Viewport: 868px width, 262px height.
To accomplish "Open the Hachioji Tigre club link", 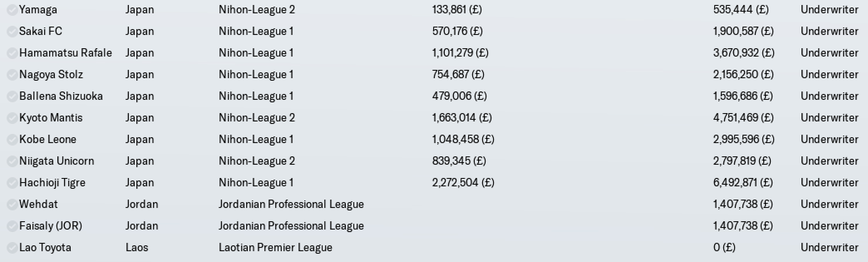I will (52, 183).
